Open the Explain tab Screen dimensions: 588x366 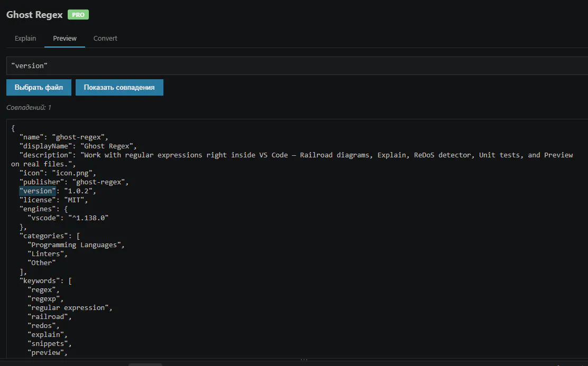pyautogui.click(x=25, y=38)
